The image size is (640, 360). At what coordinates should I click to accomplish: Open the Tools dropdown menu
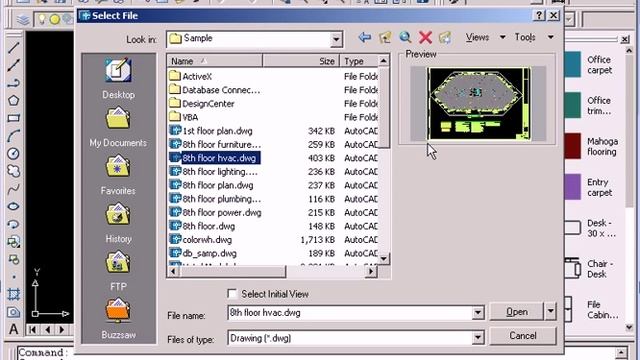pyautogui.click(x=534, y=38)
